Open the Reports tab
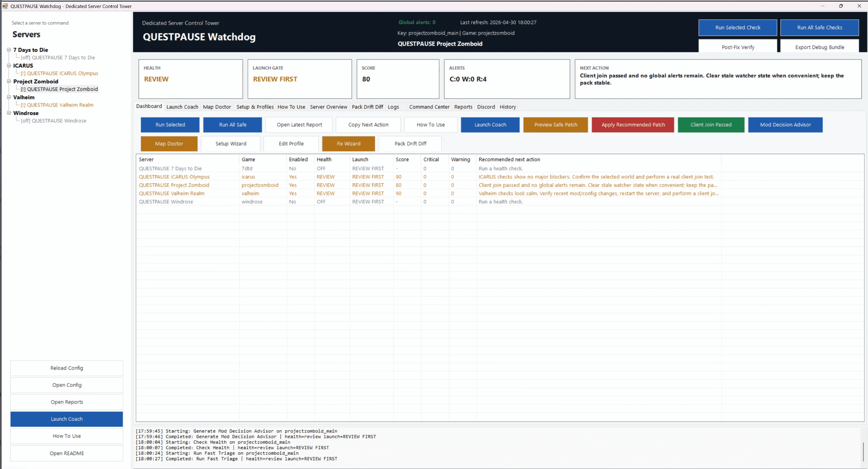Screen dimensions: 868x469 tap(463, 107)
